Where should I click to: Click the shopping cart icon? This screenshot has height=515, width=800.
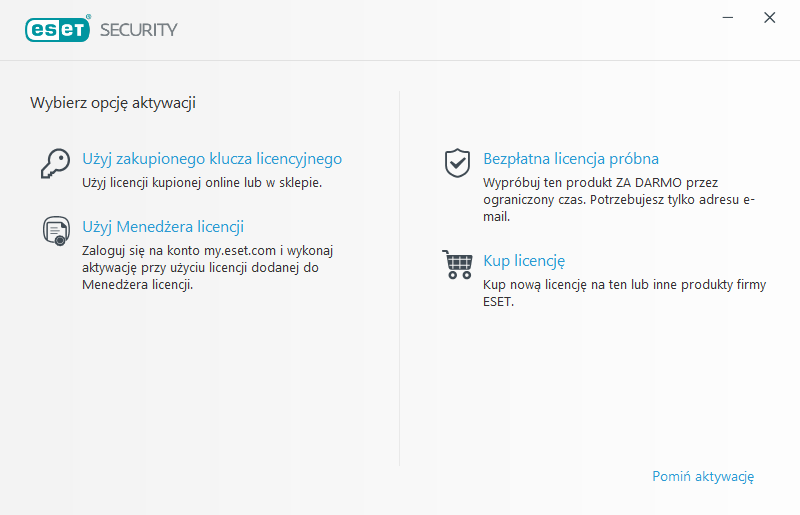coord(457,264)
